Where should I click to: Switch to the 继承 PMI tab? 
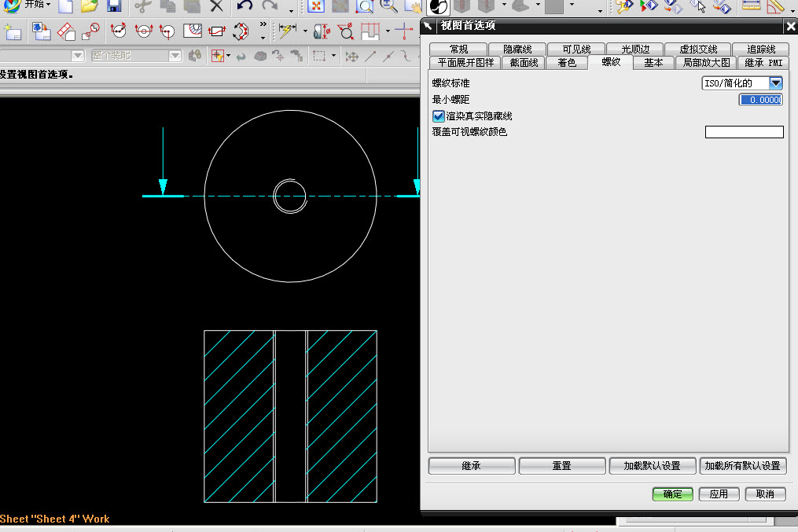(763, 63)
